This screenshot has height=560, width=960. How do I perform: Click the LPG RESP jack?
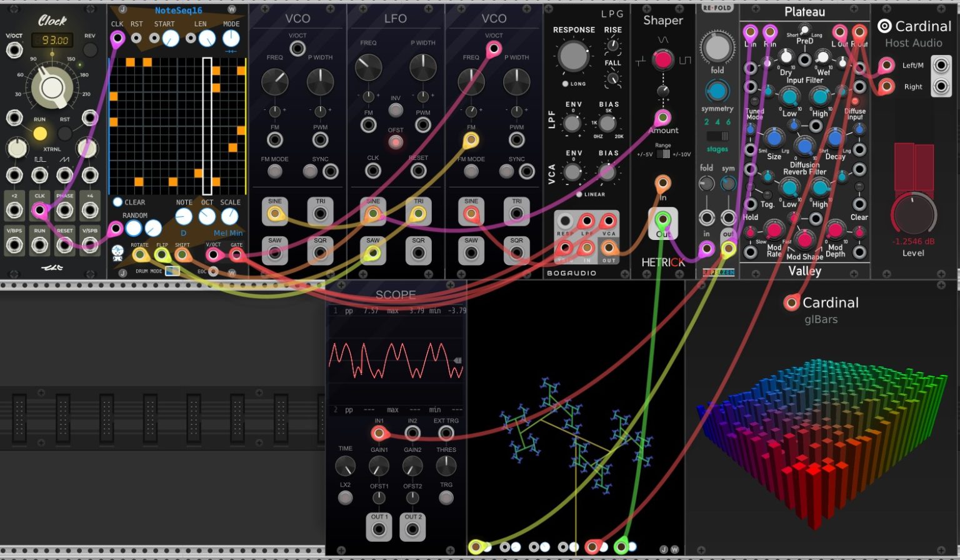click(x=565, y=221)
